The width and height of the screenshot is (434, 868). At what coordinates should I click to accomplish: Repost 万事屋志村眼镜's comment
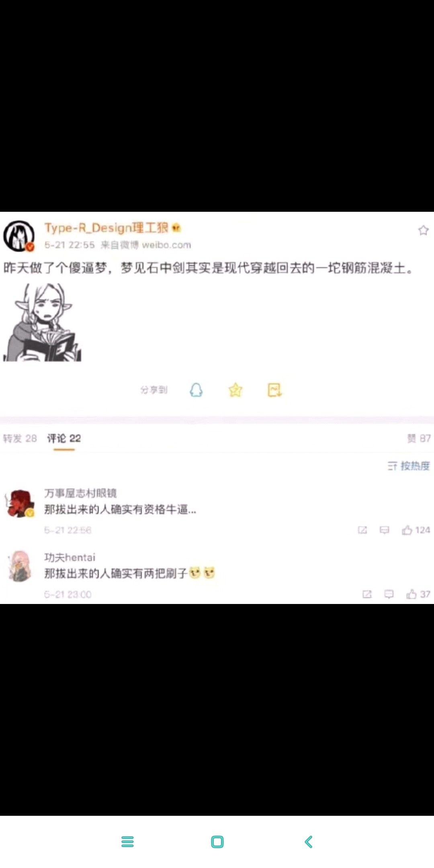(x=362, y=530)
